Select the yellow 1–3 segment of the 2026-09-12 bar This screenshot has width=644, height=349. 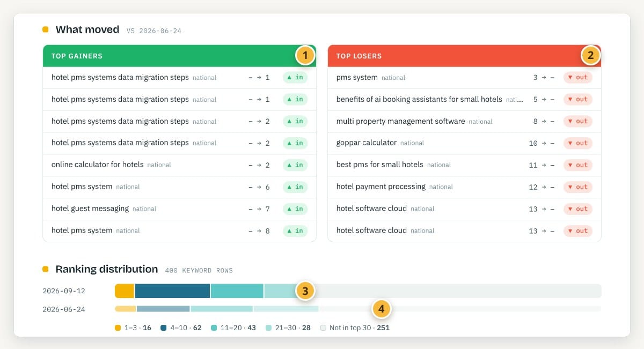coord(125,291)
